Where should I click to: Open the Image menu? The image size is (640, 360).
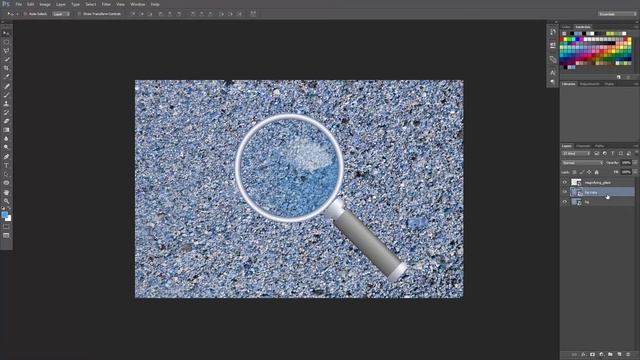click(x=45, y=4)
